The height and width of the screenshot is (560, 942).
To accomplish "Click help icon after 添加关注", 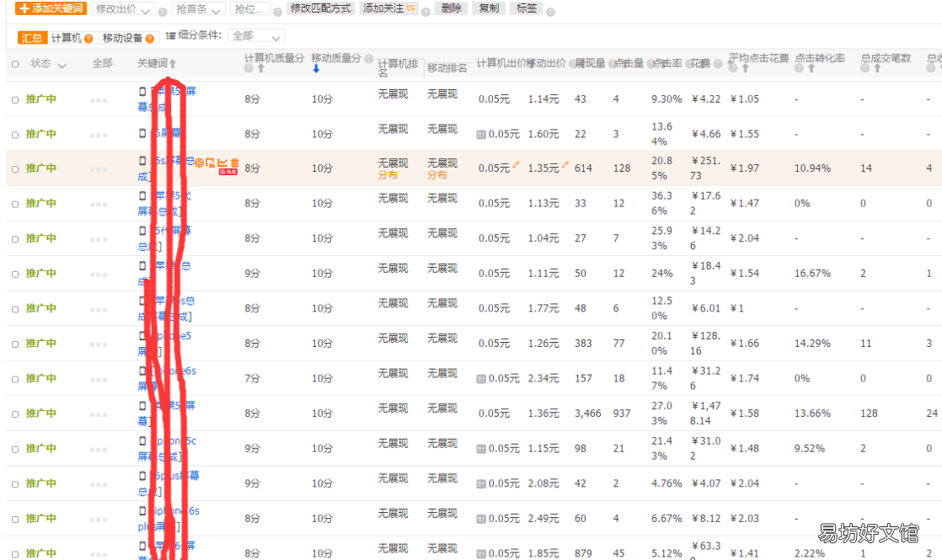I will 426,12.
